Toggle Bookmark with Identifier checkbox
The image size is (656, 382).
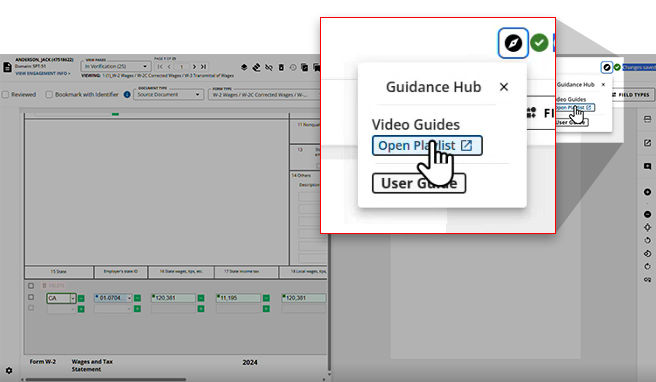49,95
